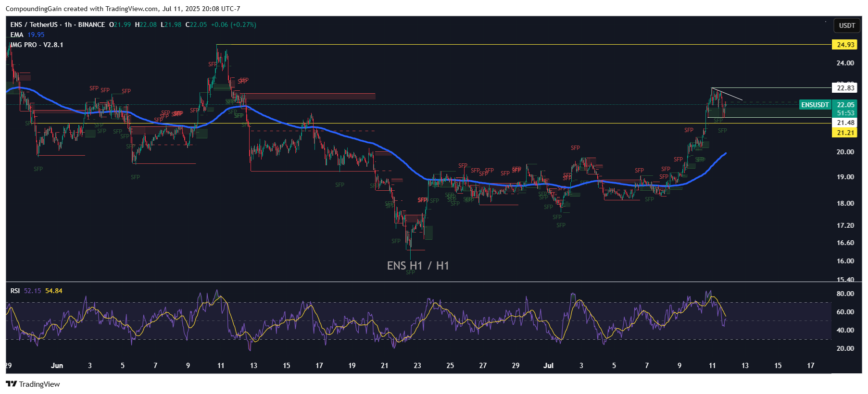Viewport: 868px width, 394px height.
Task: Click the Jun label on time axis
Action: point(57,366)
